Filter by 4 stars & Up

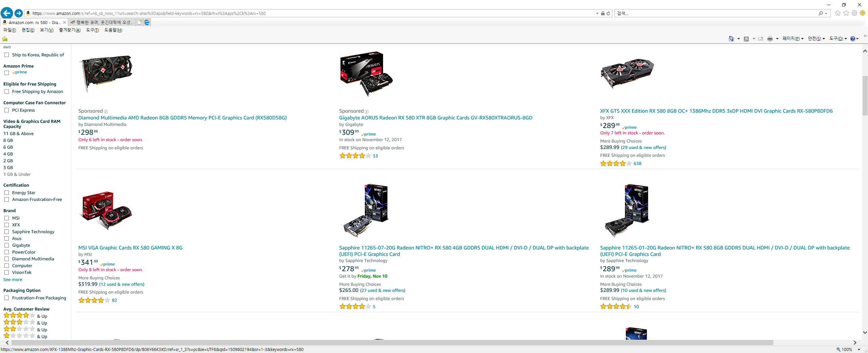click(x=25, y=316)
